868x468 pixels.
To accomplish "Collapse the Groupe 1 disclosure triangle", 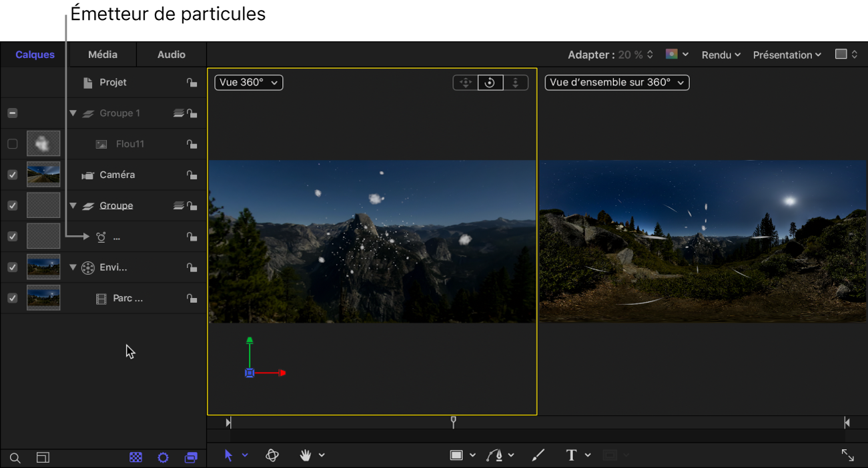I will pyautogui.click(x=73, y=113).
